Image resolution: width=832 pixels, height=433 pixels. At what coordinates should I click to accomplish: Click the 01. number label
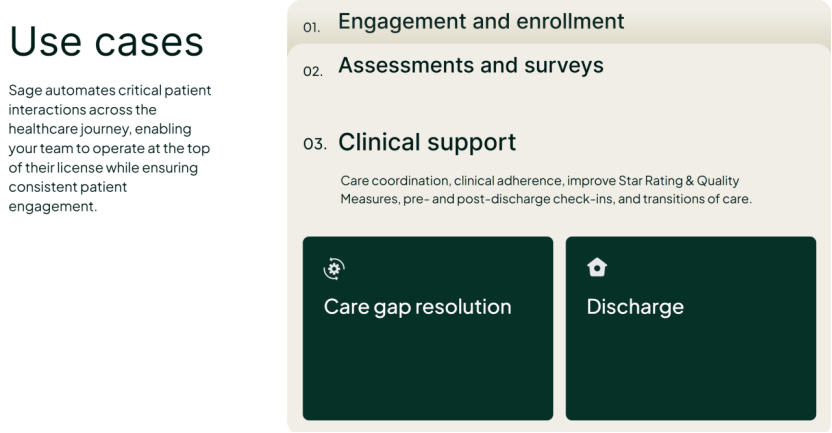pos(312,25)
